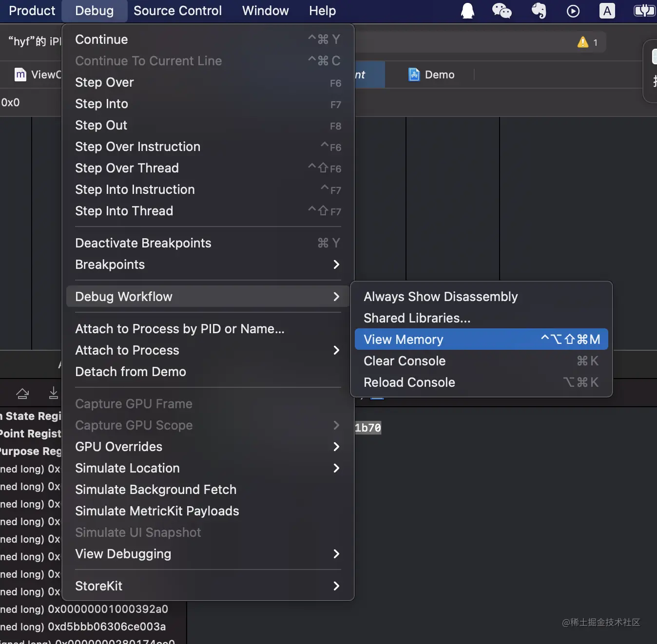
Task: Open the Source Control menu
Action: 177,11
